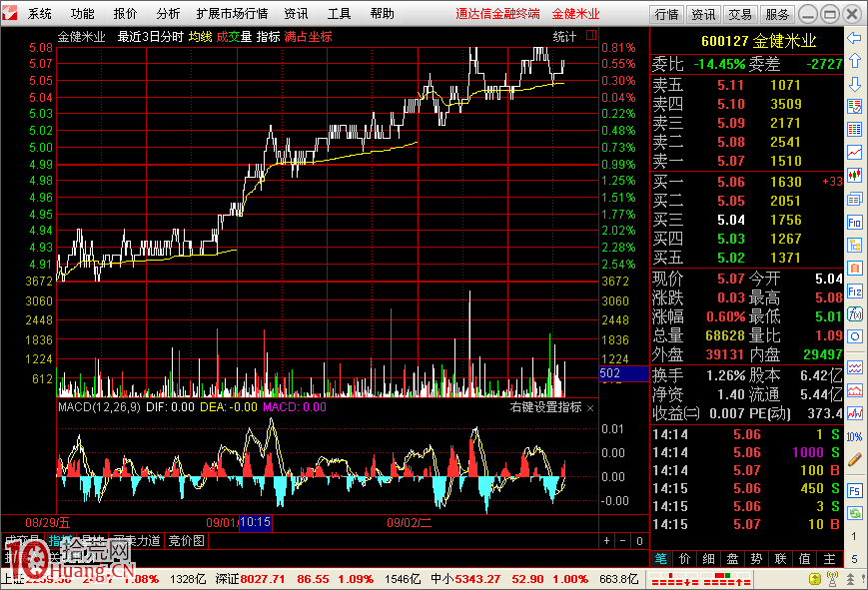
Task: Open the F10 company info icon
Action: (x=854, y=222)
